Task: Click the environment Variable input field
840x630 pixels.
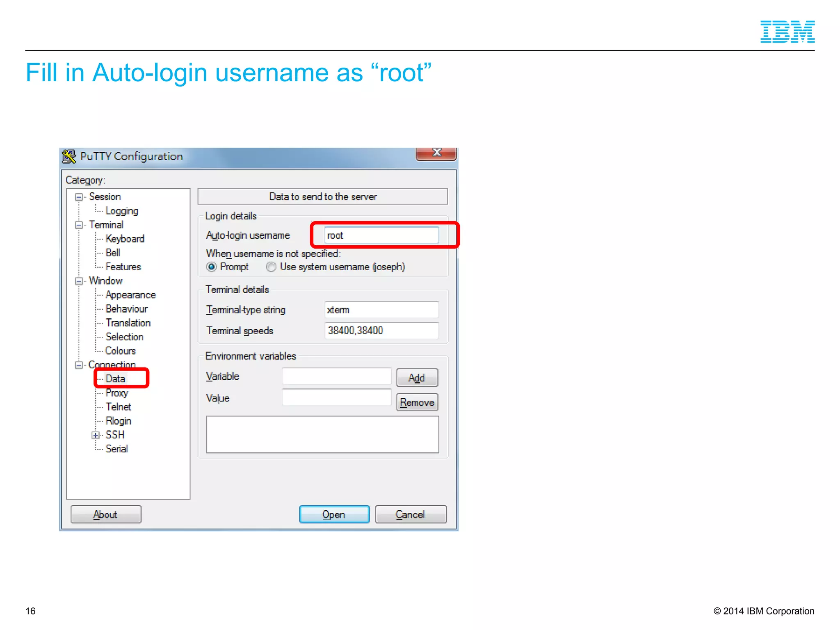Action: [x=336, y=376]
